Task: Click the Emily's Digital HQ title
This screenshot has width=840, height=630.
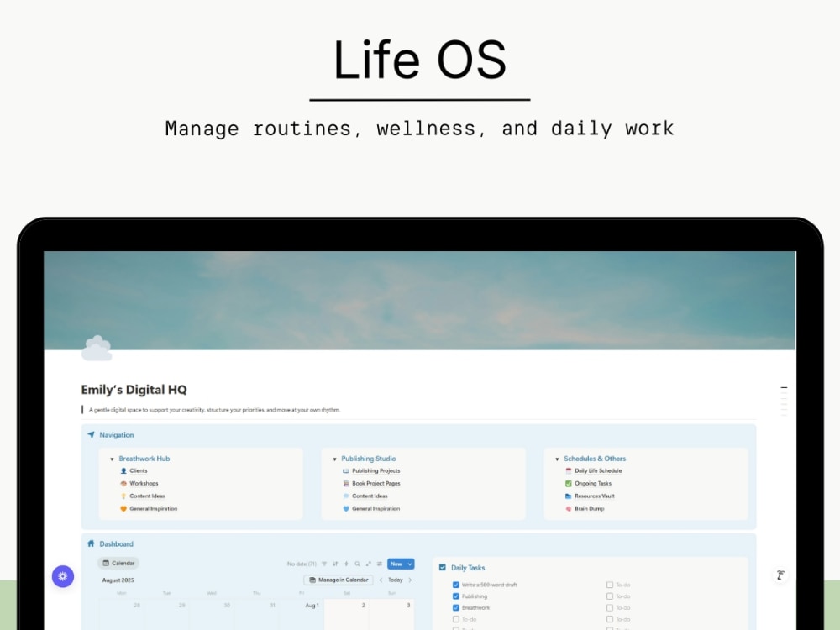Action: coord(134,390)
